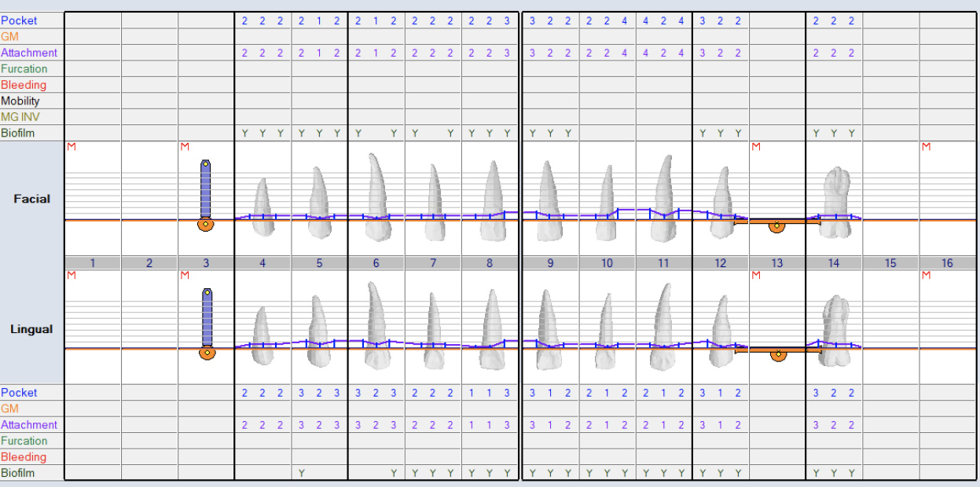Click the red M marker on tooth 16 lingual
Image resolution: width=980 pixels, height=487 pixels.
coord(926,275)
